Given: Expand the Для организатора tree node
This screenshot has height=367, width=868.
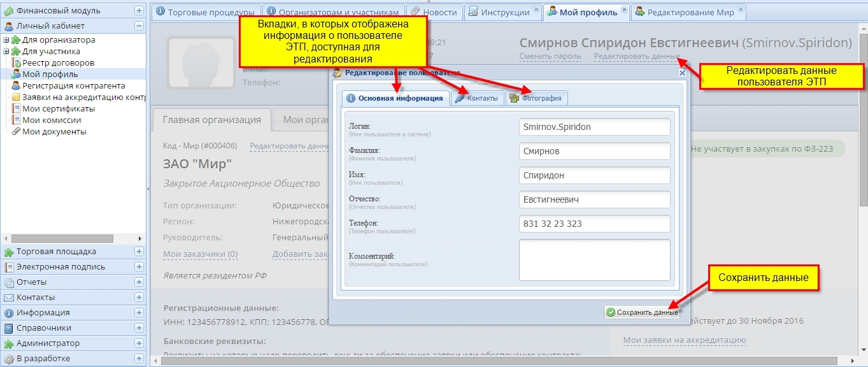Looking at the screenshot, I should [6, 40].
